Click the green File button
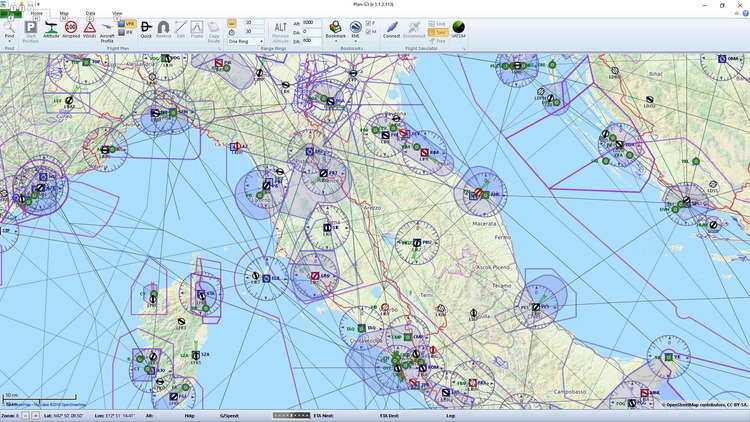This screenshot has height=422, width=750. point(9,14)
